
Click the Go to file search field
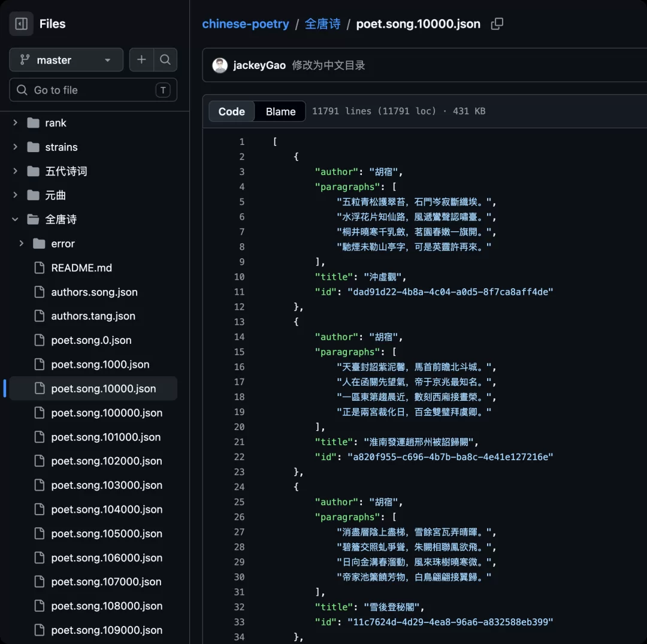tap(93, 90)
